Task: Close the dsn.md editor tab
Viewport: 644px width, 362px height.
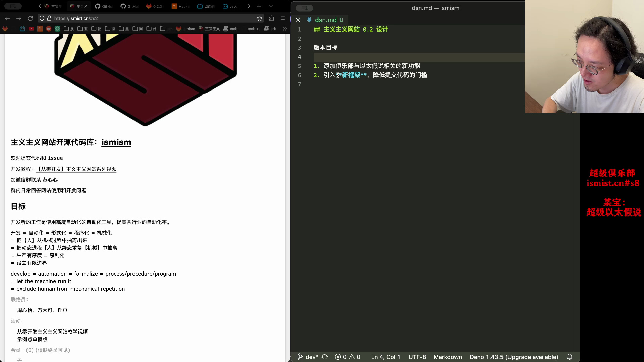Action: point(297,20)
